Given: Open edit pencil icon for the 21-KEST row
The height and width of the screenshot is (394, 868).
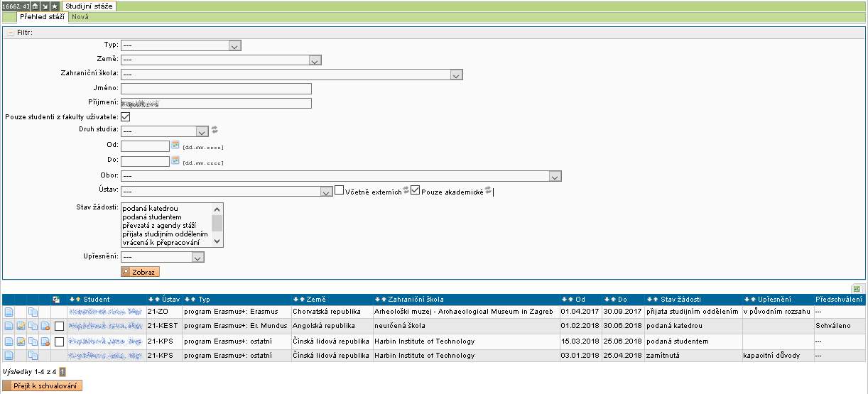Looking at the screenshot, I should pyautogui.click(x=21, y=325).
